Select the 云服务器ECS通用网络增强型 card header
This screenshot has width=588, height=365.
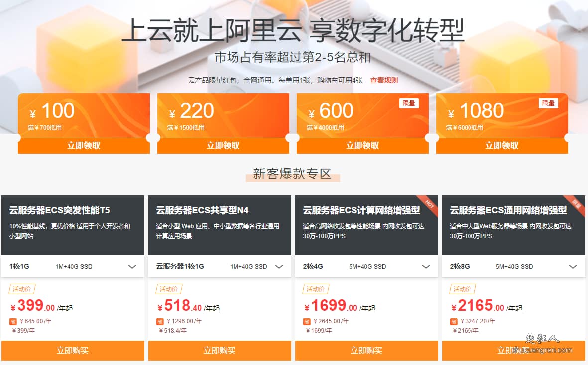point(514,225)
